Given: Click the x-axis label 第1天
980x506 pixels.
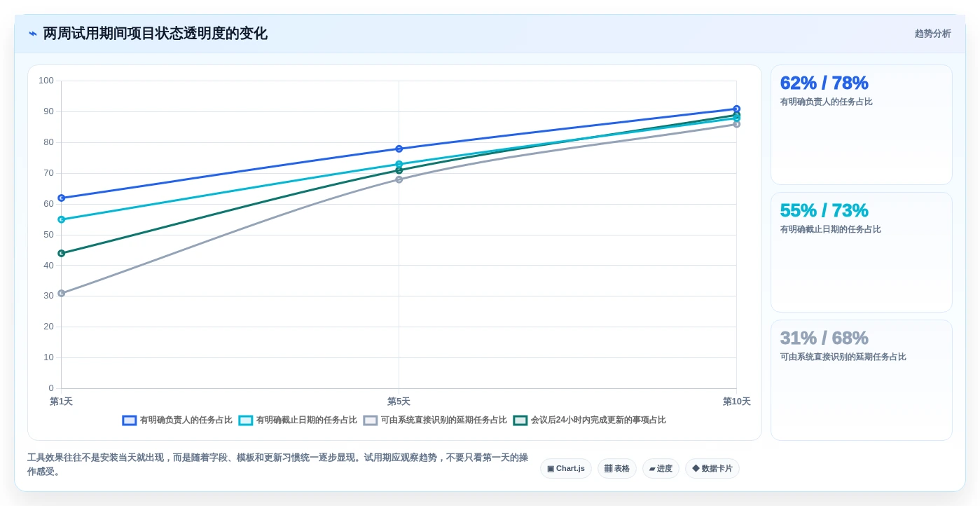Looking at the screenshot, I should pyautogui.click(x=61, y=402).
